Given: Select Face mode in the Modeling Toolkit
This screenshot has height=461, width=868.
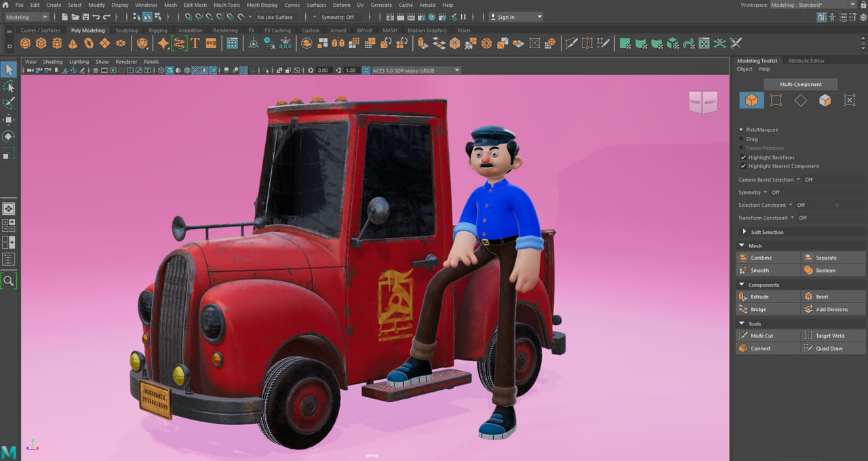Looking at the screenshot, I should click(x=825, y=100).
